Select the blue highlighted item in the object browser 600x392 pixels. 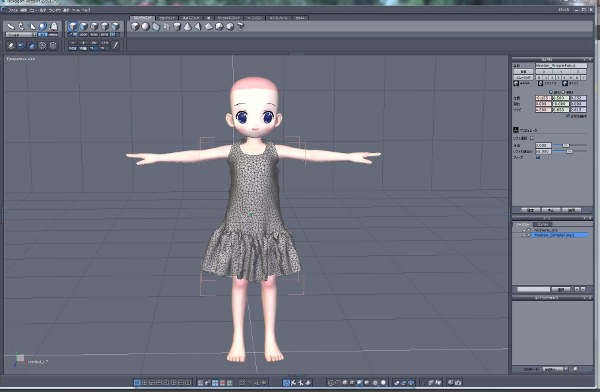coord(559,235)
